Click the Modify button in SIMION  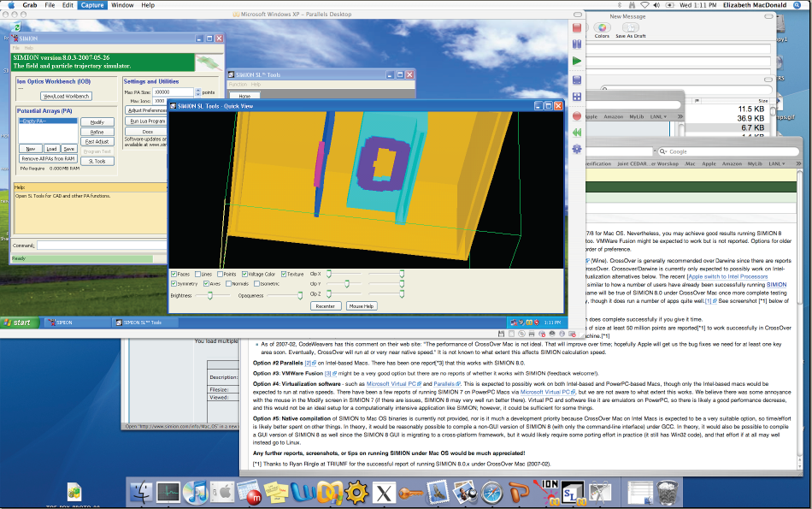coord(97,122)
